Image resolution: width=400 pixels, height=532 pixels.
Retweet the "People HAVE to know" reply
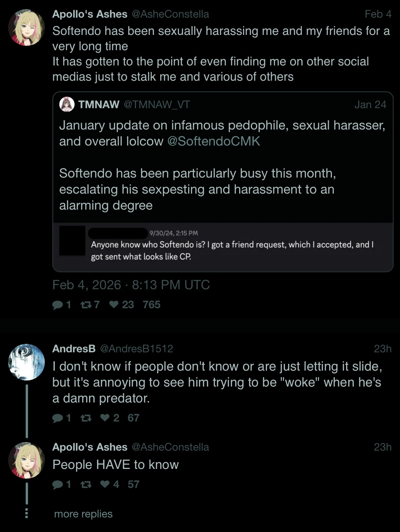(x=86, y=485)
